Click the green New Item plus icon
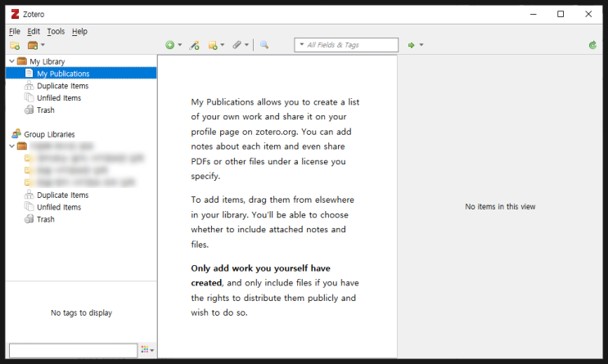 (x=170, y=45)
